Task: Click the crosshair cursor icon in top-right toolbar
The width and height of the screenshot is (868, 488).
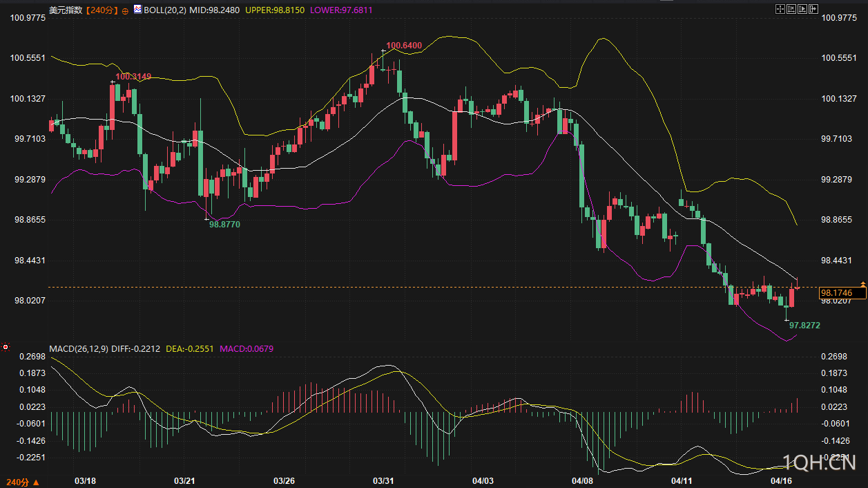Action: (x=780, y=9)
